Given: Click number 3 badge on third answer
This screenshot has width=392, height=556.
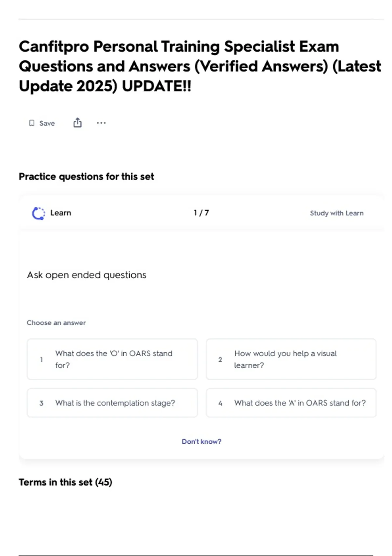Looking at the screenshot, I should [41, 403].
